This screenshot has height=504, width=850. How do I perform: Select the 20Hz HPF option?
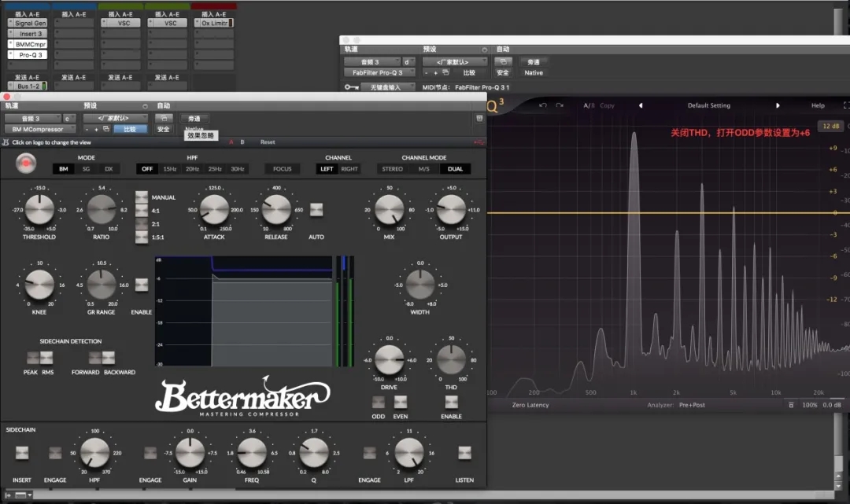coord(193,169)
